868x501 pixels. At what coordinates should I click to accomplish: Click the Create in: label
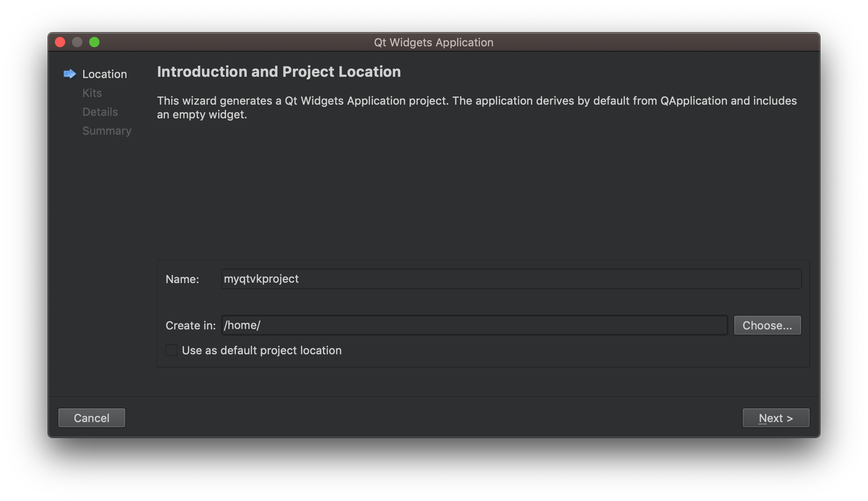coord(190,325)
